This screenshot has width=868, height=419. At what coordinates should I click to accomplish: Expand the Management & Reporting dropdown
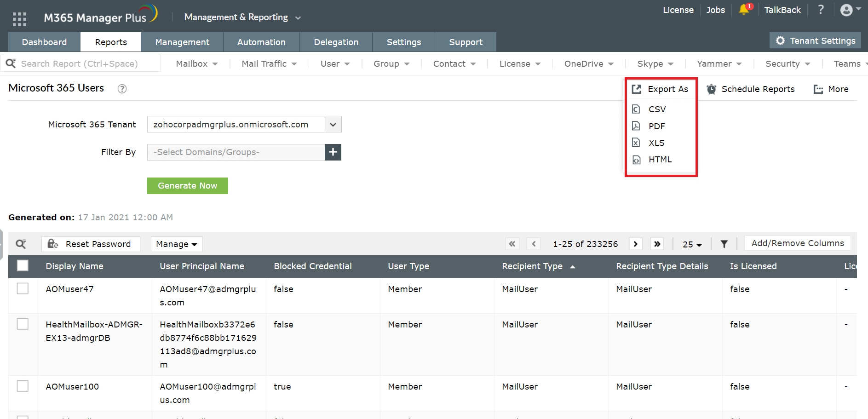243,17
